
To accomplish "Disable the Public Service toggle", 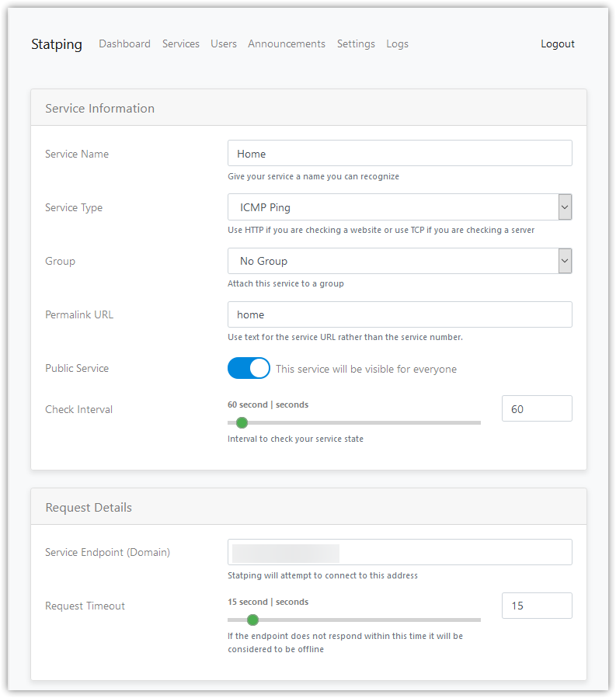I will 249,368.
